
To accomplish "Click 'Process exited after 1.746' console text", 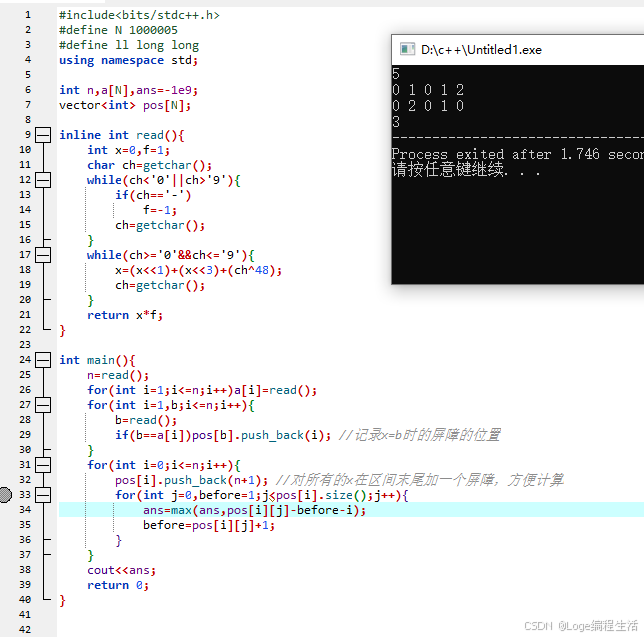I will click(496, 154).
